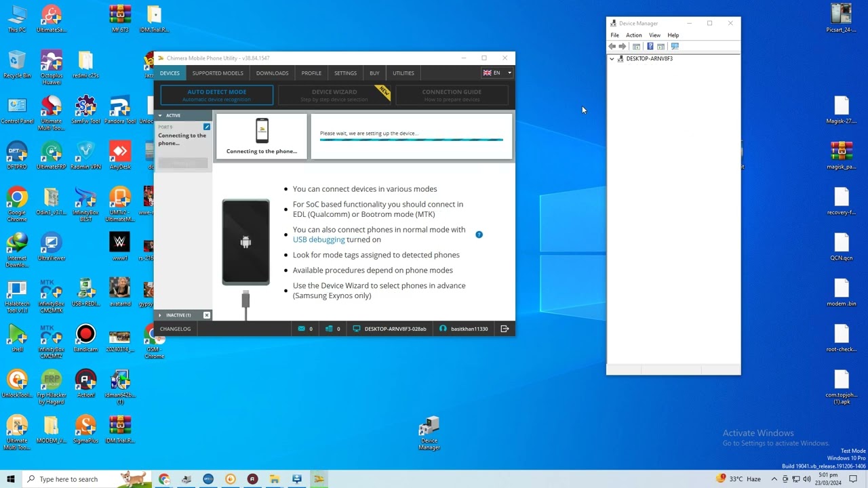Select the Bandicam desktop icon
Screen dimensions: 868x488
(85, 338)
